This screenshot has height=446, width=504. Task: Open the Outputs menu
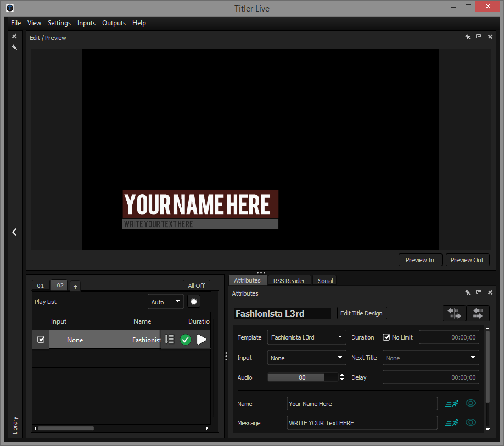pos(114,23)
